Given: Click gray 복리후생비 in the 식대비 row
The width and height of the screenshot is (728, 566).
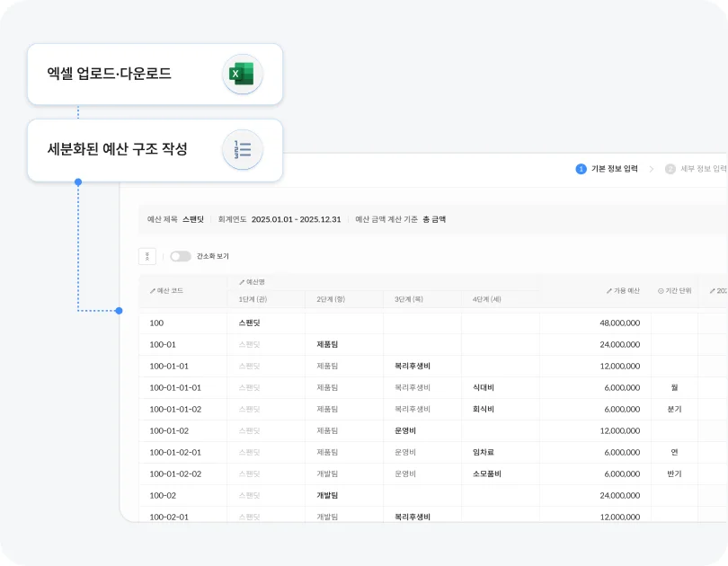Looking at the screenshot, I should pyautogui.click(x=413, y=388).
